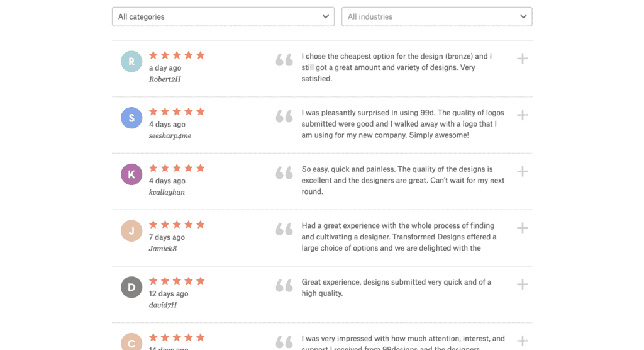
Task: Open the seesharp4me username link
Action: [x=170, y=136]
